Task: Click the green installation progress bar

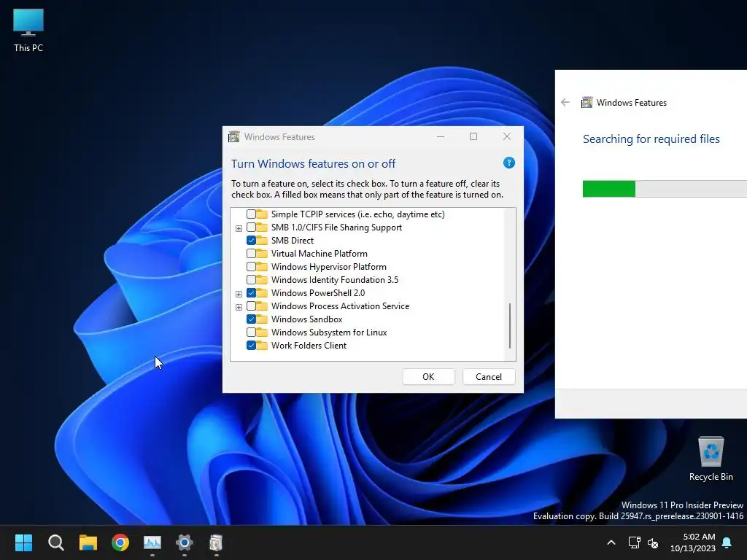Action: pyautogui.click(x=609, y=189)
